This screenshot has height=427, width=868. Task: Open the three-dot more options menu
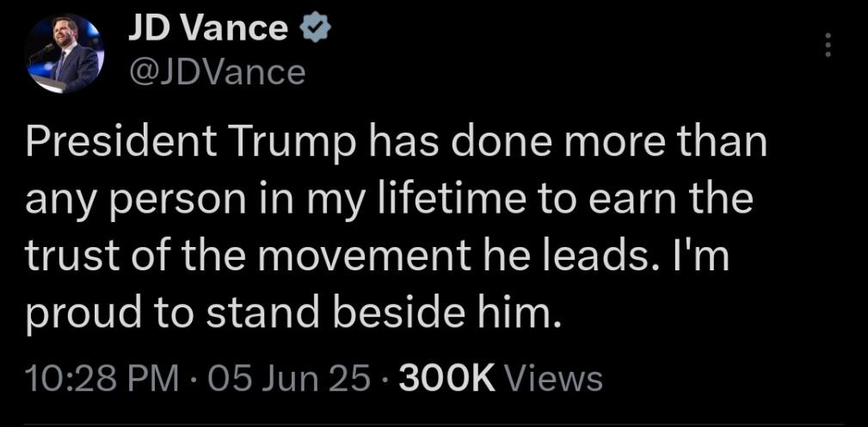pyautogui.click(x=828, y=45)
